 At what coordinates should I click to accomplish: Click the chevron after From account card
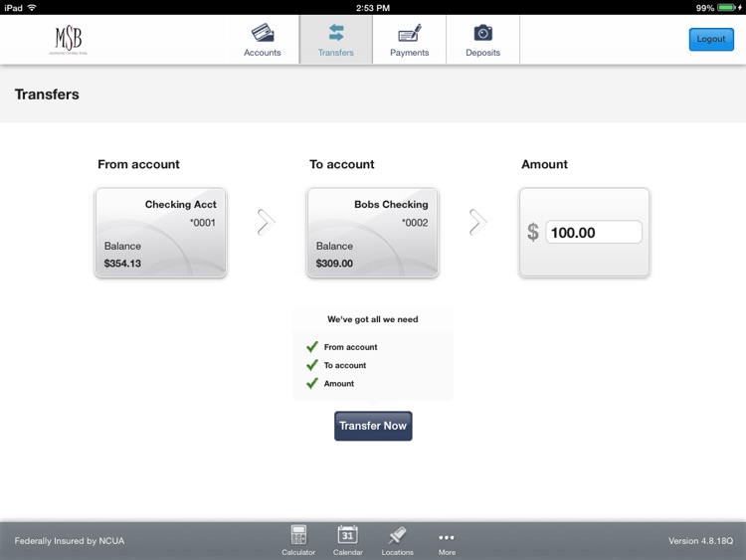click(266, 222)
